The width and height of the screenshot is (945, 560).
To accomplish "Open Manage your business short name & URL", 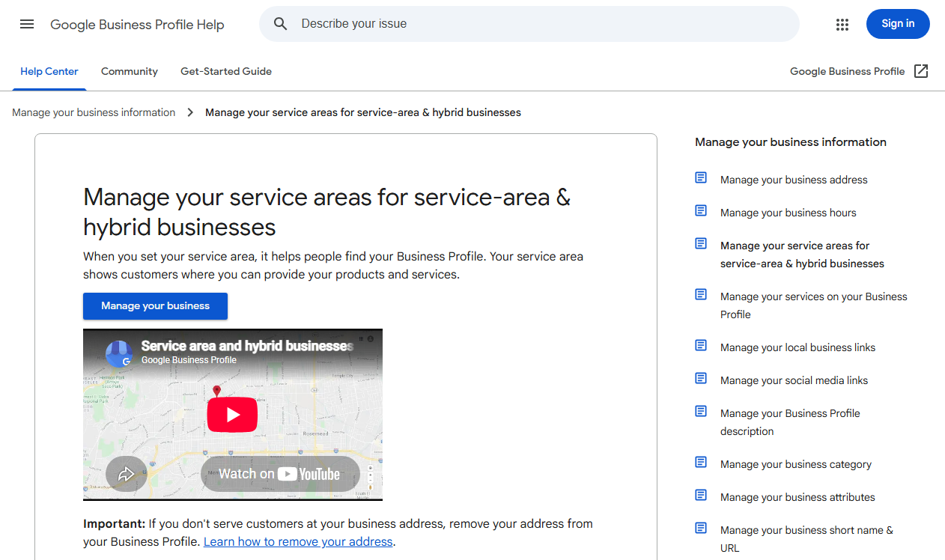I will click(806, 539).
